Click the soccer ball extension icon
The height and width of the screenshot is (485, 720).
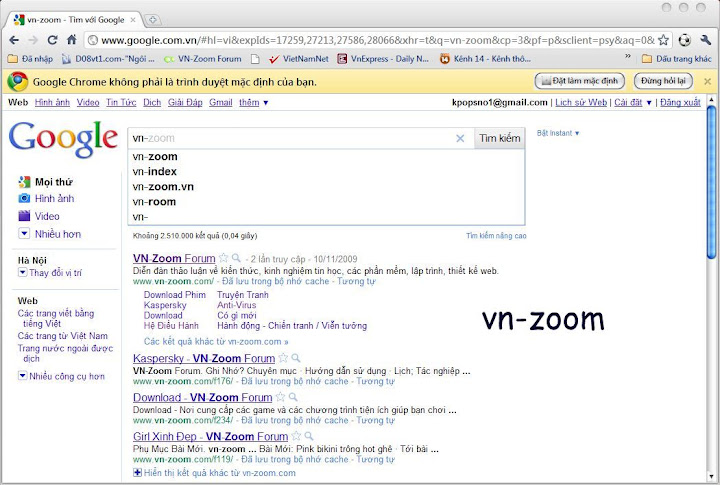[x=685, y=40]
